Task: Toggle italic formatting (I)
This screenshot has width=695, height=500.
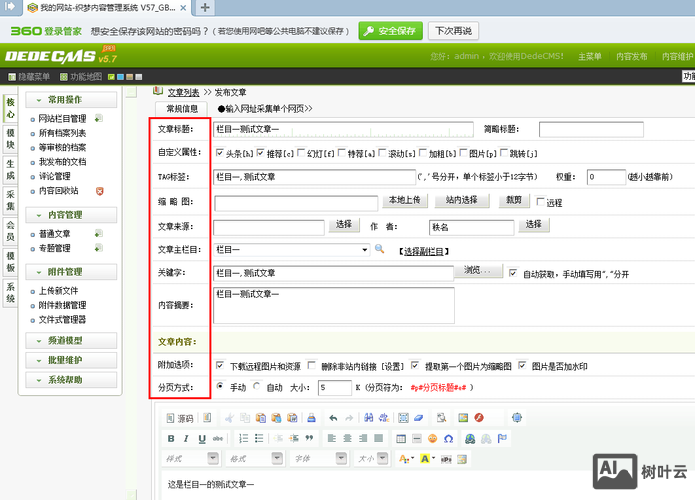Action: [x=186, y=438]
